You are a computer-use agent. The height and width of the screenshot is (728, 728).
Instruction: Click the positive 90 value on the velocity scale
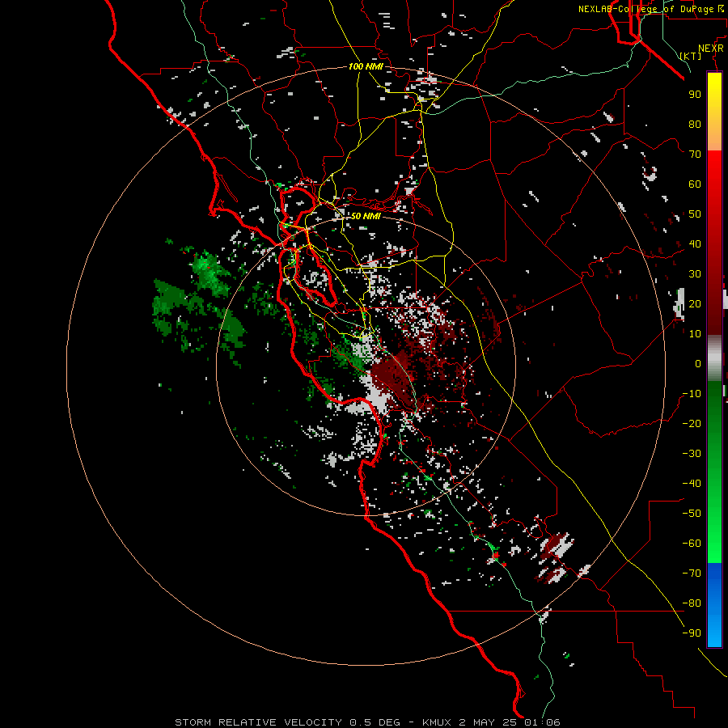695,95
